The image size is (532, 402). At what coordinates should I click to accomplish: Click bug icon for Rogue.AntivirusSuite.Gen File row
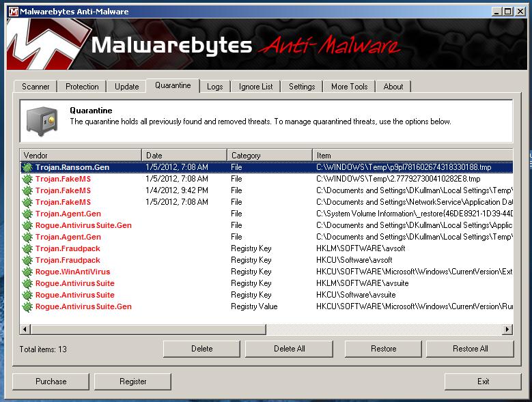point(27,225)
